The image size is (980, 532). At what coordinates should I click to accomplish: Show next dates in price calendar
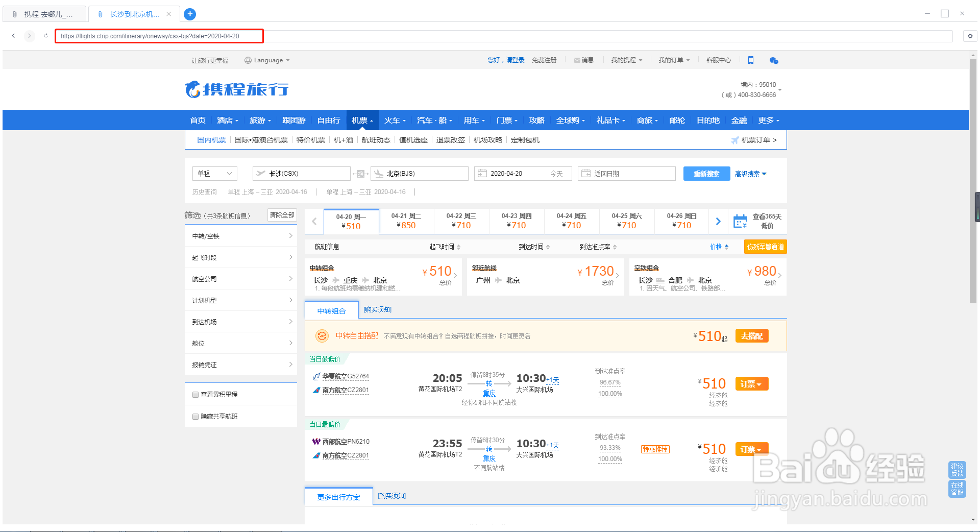pyautogui.click(x=718, y=221)
